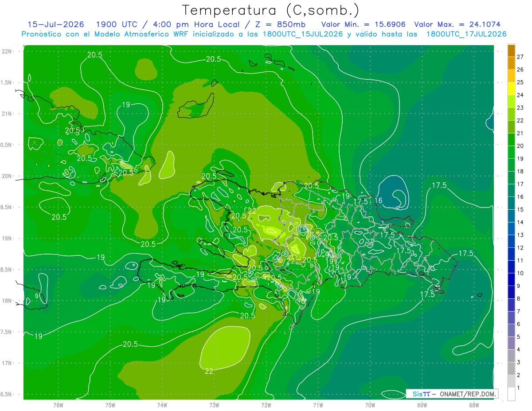Screen dimensions: 532x411
Task: Click the initialization time "1800UTC_15JUL2026"
Action: [303, 34]
